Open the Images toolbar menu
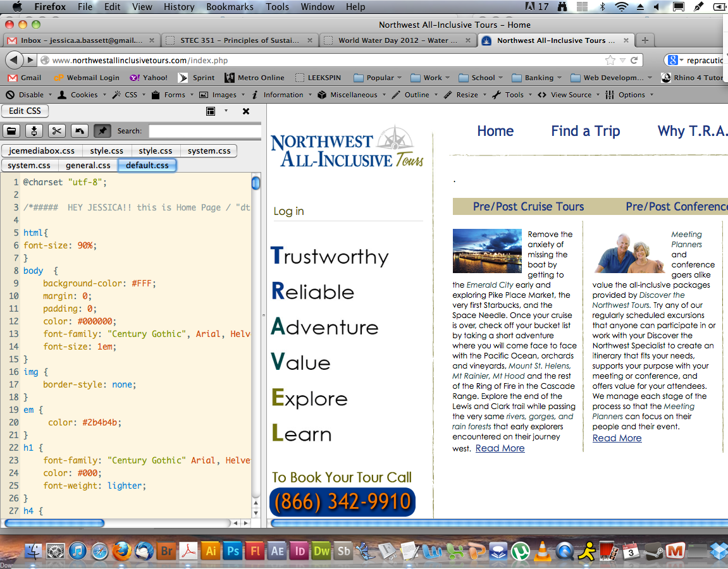Screen dimensions: 728x569 (222, 95)
